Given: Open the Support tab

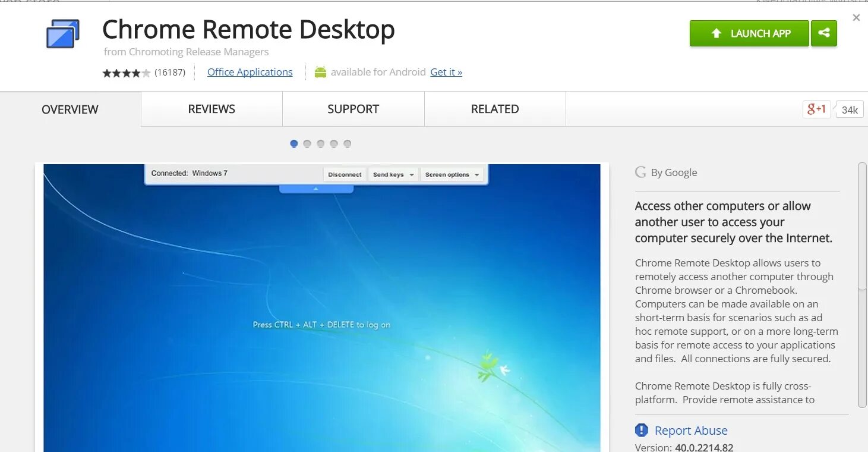Looking at the screenshot, I should [x=353, y=109].
